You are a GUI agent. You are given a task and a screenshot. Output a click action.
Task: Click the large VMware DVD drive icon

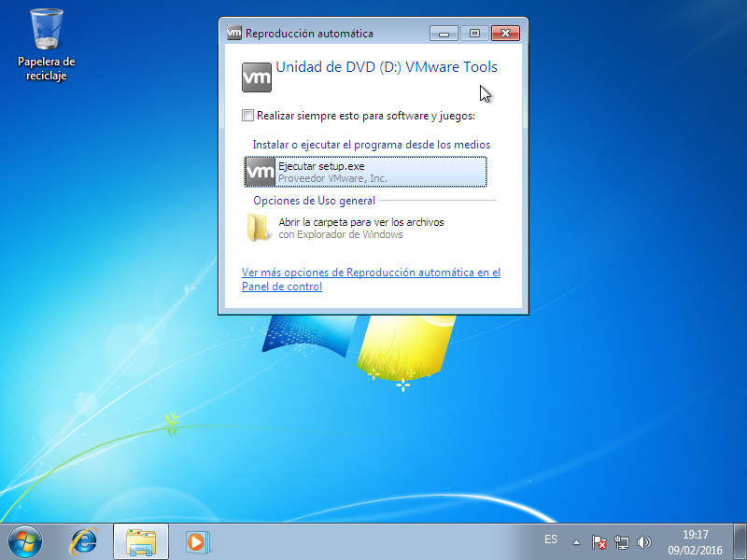tap(256, 77)
